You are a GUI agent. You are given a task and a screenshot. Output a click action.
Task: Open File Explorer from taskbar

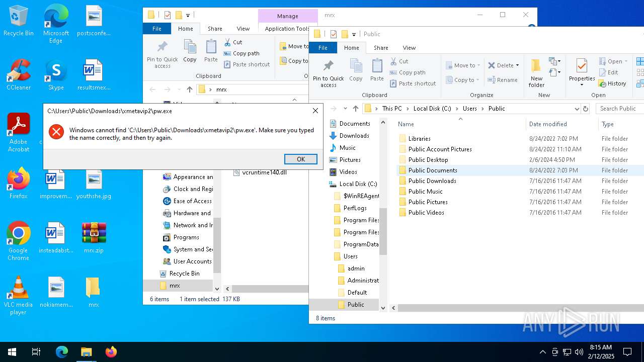click(x=87, y=352)
